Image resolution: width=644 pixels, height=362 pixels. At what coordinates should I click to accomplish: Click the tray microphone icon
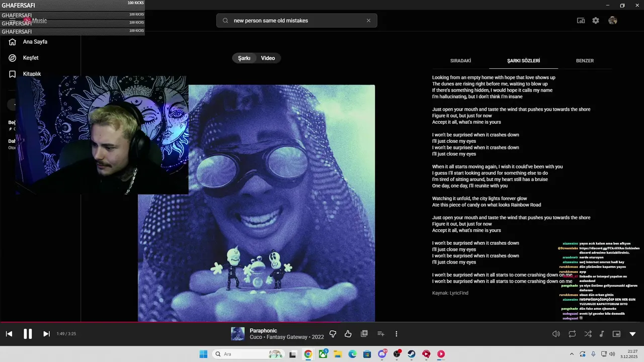tap(594, 354)
